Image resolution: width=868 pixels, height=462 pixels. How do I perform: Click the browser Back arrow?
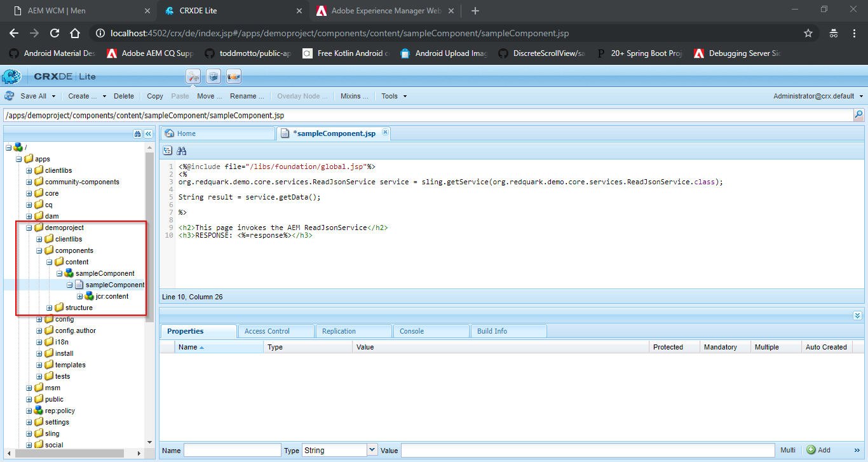(x=14, y=33)
